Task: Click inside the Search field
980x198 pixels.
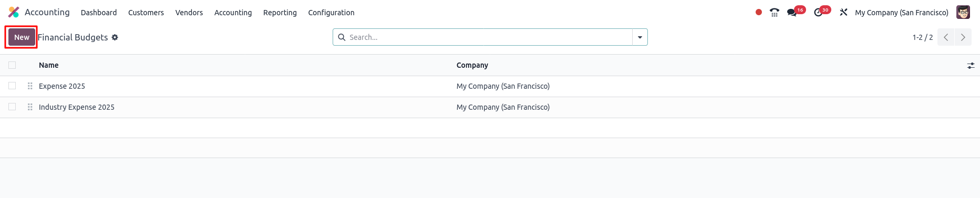Action: 489,37
